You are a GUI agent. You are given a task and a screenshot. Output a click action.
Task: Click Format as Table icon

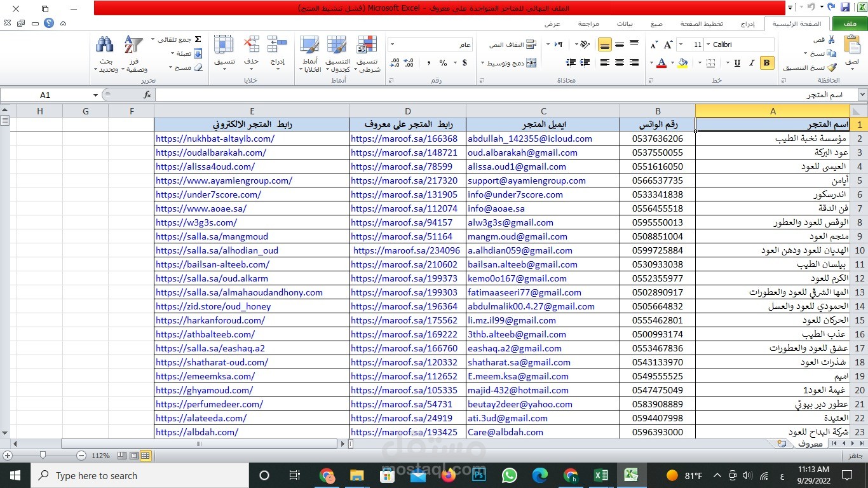[x=337, y=45]
